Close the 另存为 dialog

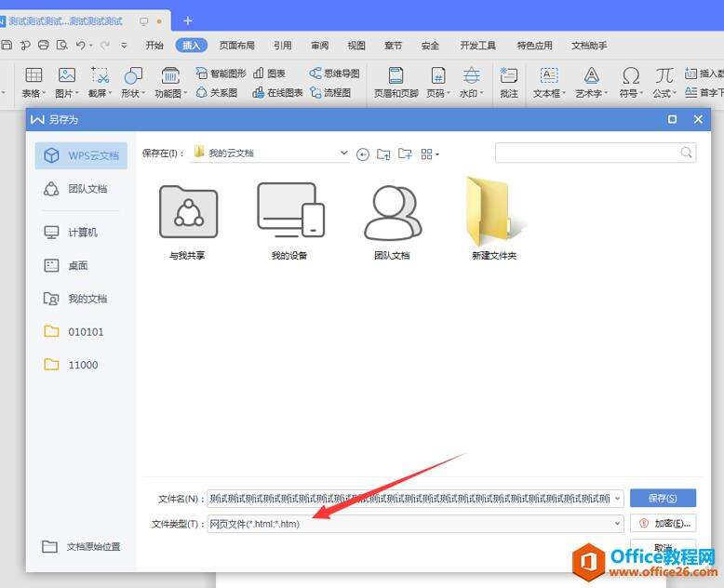pos(698,119)
